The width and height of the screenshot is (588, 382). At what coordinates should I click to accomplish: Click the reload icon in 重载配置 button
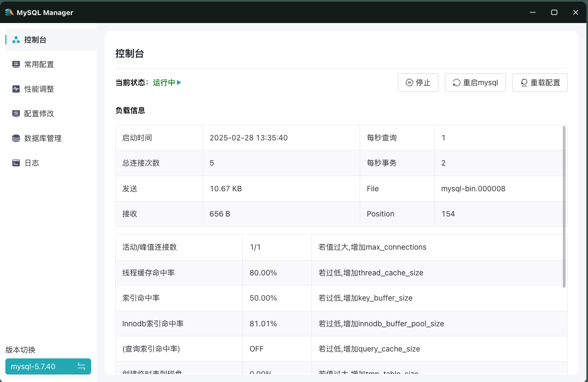pos(524,83)
